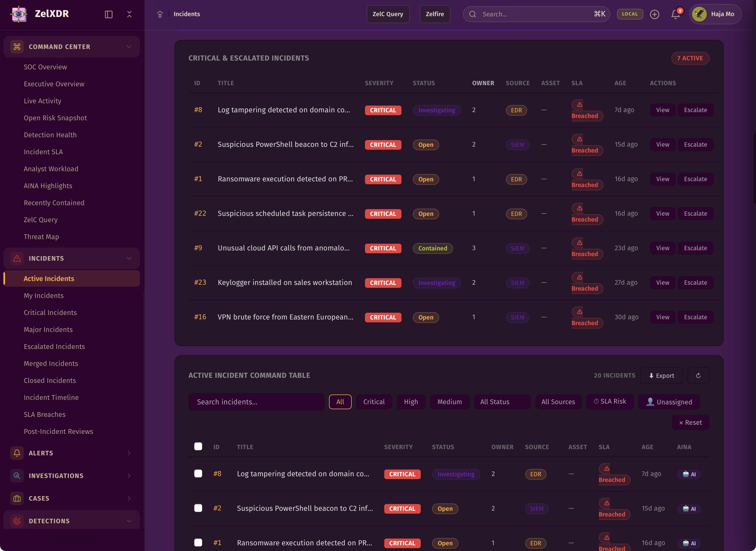
Task: Toggle the SLA Risk filter
Action: [610, 402]
